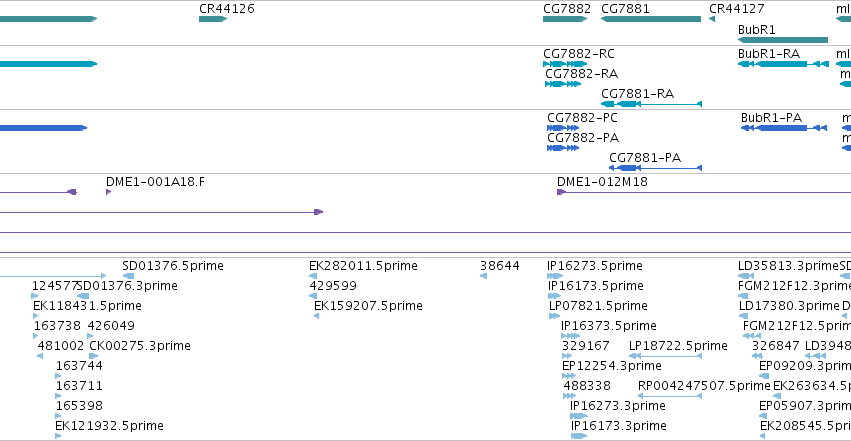Click the 124577 feature label
This screenshot has width=851, height=441.
point(54,286)
